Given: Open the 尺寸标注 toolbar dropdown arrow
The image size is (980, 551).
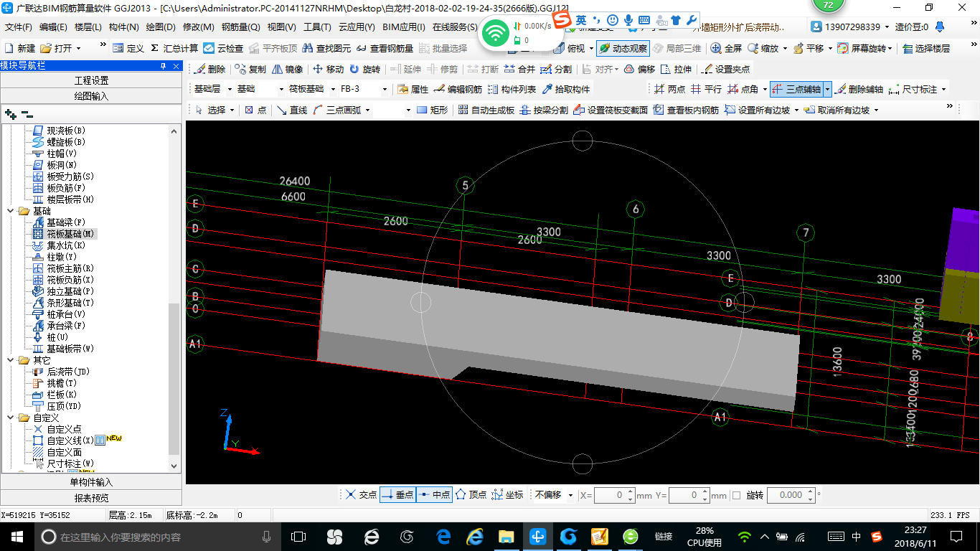Looking at the screenshot, I should (943, 89).
